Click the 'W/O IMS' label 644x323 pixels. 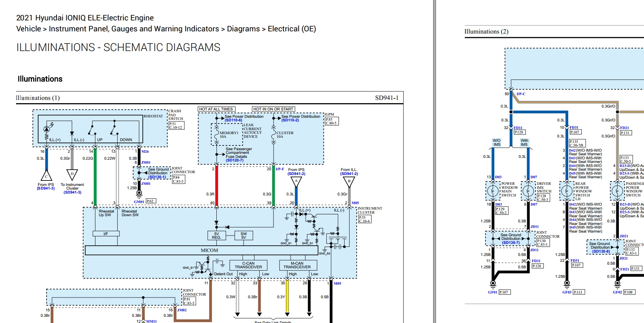(x=497, y=143)
